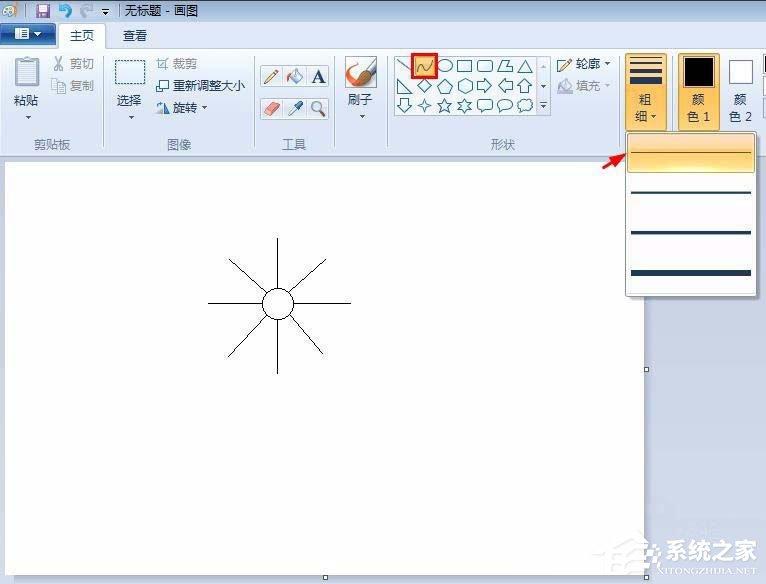Click the 粗细 (Size) thickness button

pos(646,91)
